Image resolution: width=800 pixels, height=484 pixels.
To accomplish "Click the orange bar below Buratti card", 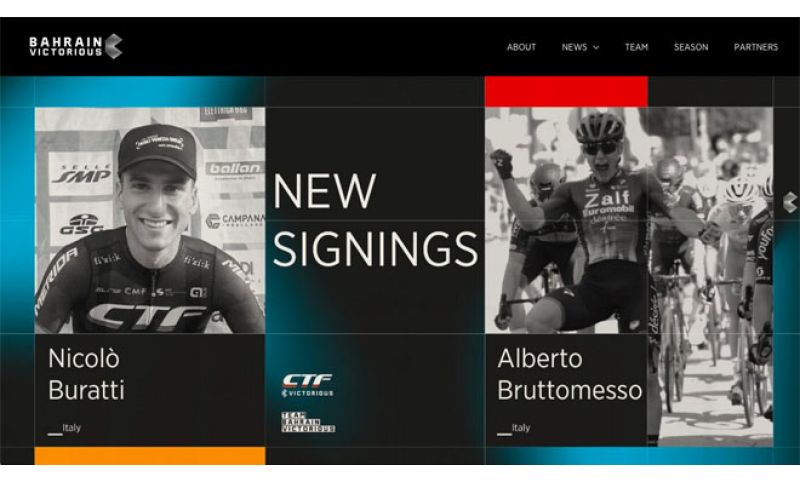I will coord(150,455).
